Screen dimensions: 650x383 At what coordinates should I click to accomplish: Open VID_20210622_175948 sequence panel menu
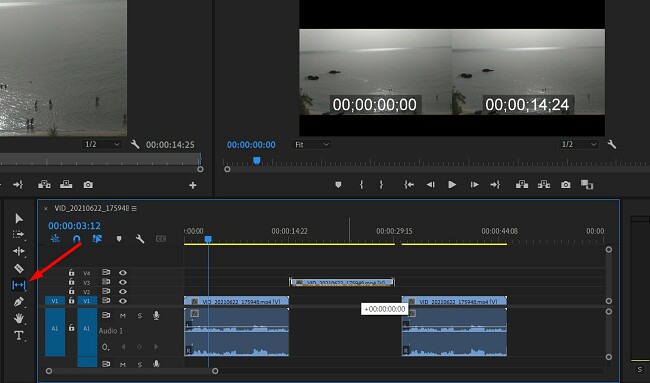tap(134, 208)
